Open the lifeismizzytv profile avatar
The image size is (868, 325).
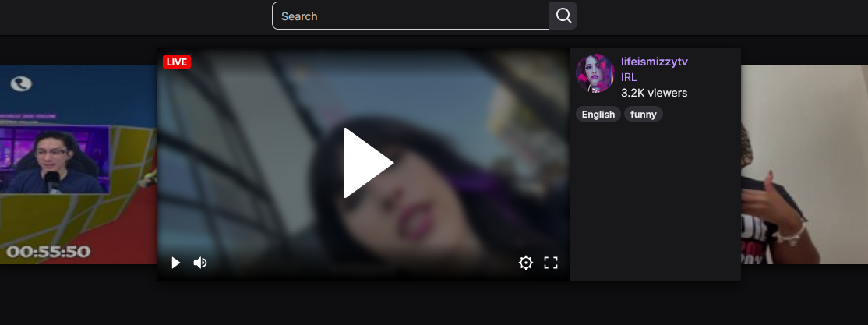[x=595, y=73]
